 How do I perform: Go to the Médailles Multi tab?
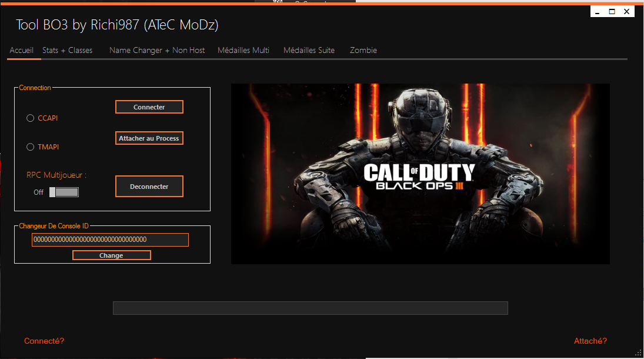(243, 50)
